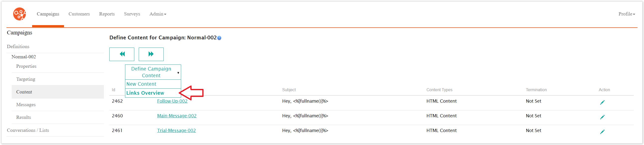Expand the Admin menu
Screen dimensions: 644x145
tap(157, 14)
